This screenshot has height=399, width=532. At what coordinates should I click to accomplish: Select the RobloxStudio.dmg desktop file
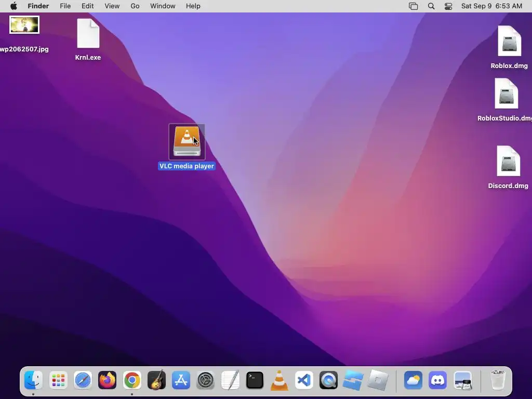(x=506, y=94)
